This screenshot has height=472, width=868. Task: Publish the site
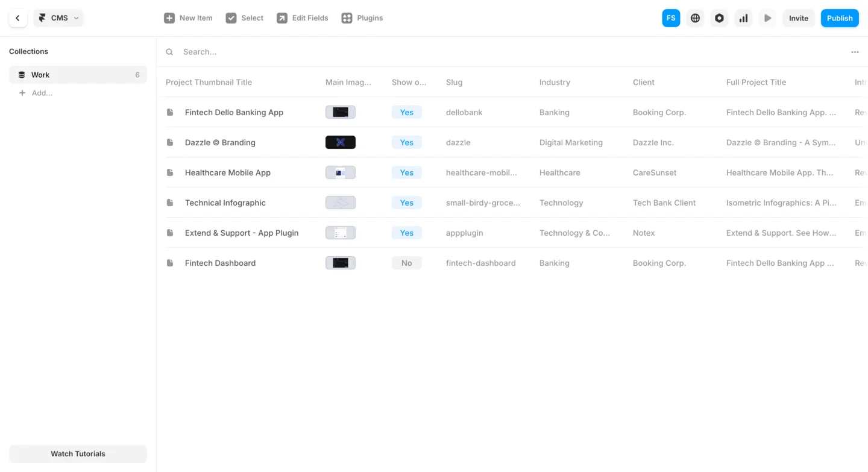pos(840,18)
